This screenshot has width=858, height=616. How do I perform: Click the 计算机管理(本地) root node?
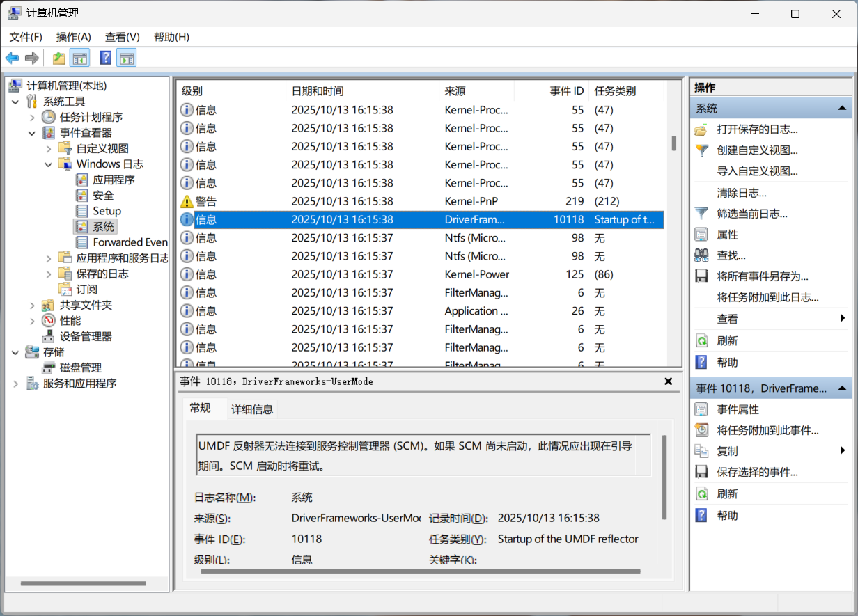tap(67, 86)
